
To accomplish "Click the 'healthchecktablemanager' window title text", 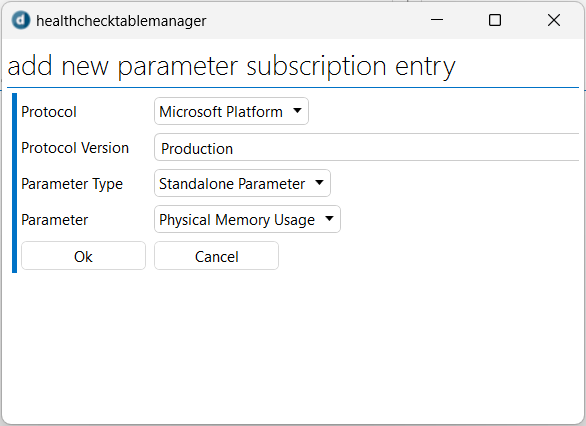I will tap(121, 21).
